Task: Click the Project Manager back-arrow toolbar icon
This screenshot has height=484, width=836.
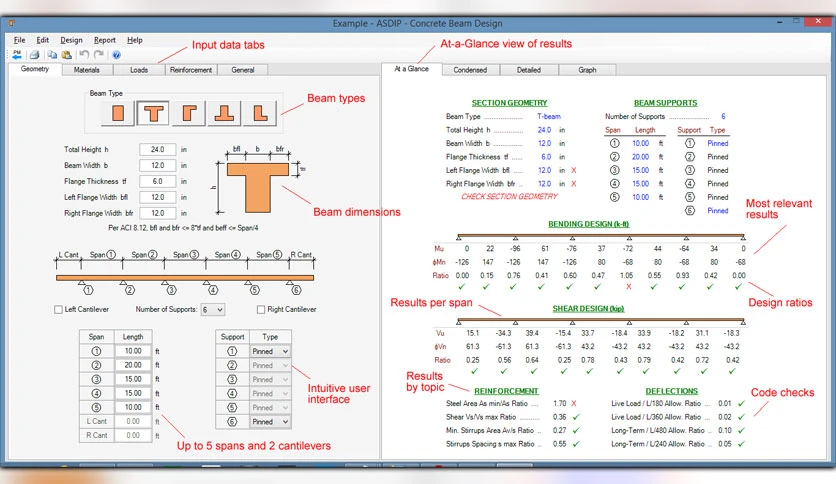Action: [x=17, y=54]
